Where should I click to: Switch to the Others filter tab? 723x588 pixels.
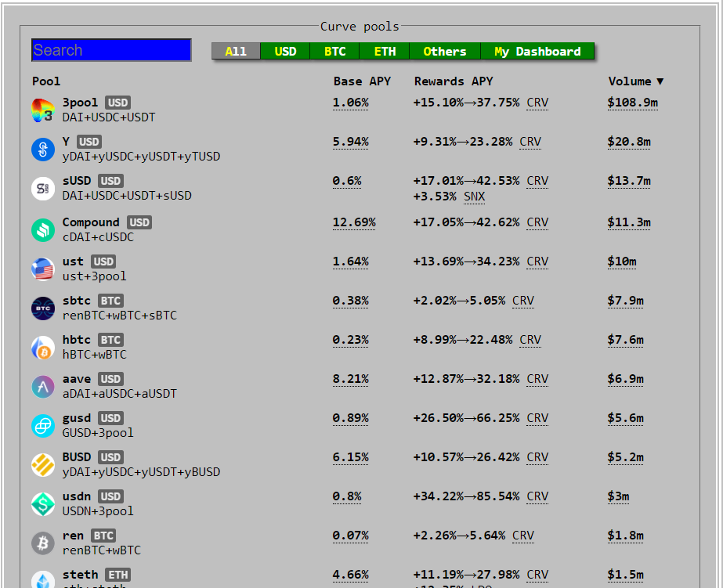click(444, 51)
